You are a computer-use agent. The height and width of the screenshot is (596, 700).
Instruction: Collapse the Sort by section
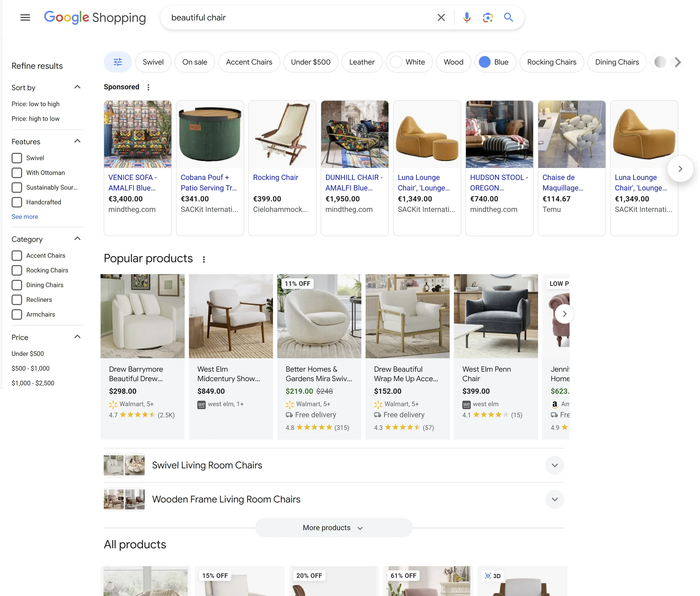point(77,87)
